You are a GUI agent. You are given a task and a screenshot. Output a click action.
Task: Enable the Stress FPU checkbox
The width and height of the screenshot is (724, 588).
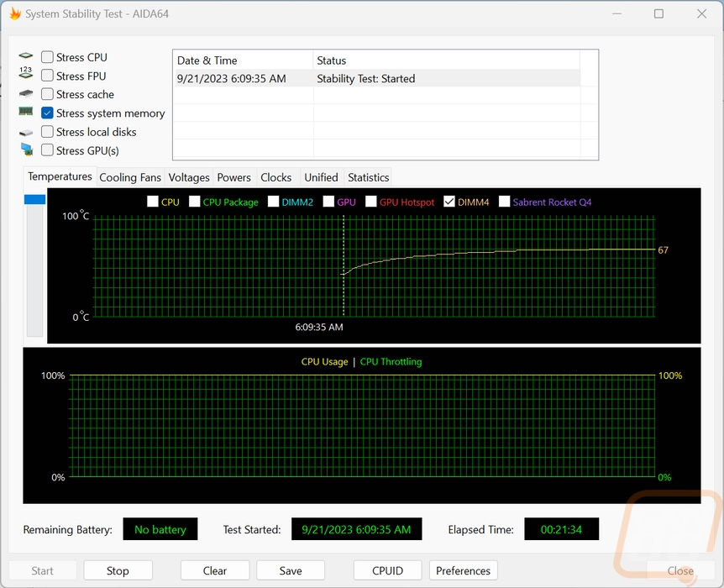[x=47, y=76]
